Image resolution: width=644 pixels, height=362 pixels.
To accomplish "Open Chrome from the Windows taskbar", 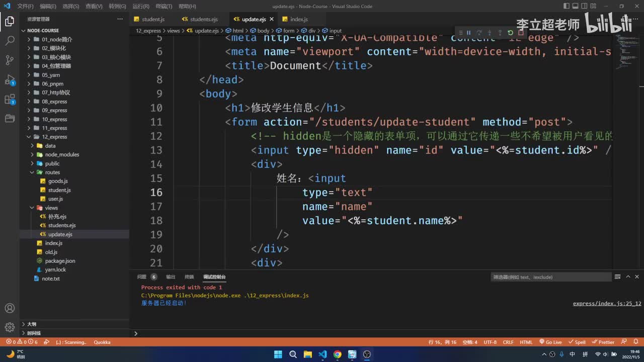I will tap(337, 354).
